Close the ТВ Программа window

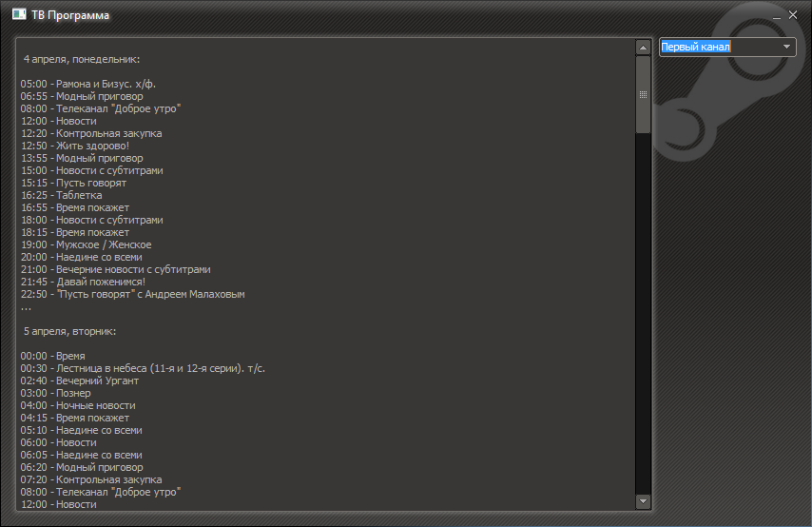point(793,15)
